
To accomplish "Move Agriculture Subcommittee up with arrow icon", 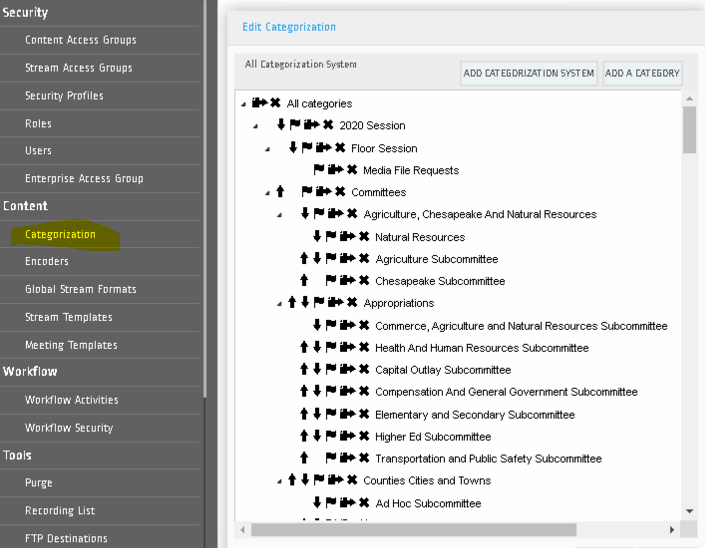I will pos(304,258).
